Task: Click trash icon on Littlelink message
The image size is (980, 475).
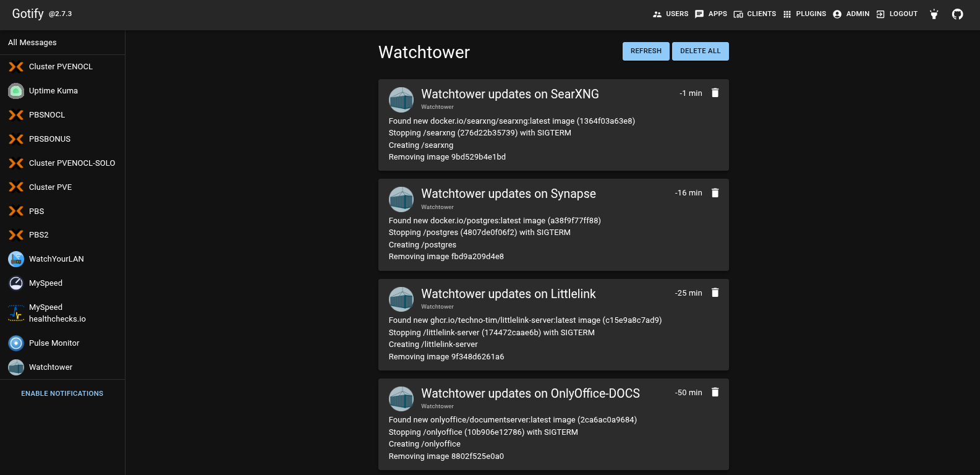Action: (x=715, y=293)
